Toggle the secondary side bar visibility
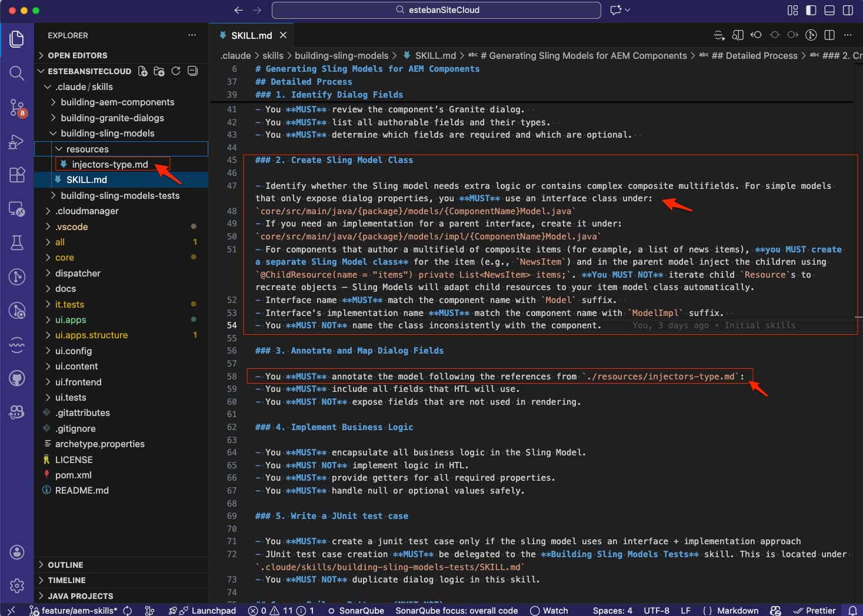The height and width of the screenshot is (616, 863). [x=848, y=10]
